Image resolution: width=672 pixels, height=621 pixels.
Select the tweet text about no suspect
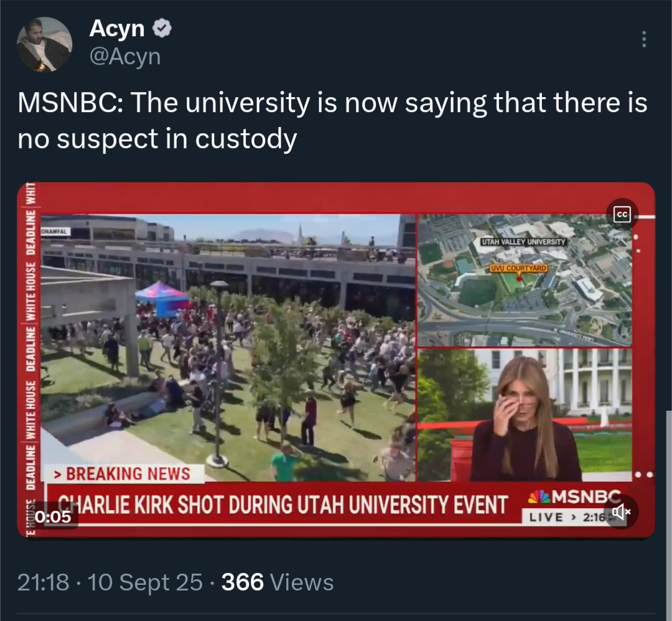[332, 121]
